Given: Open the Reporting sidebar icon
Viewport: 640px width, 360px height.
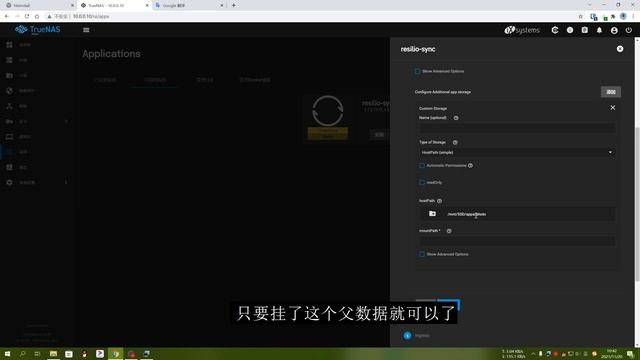Looking at the screenshot, I should tap(9, 167).
